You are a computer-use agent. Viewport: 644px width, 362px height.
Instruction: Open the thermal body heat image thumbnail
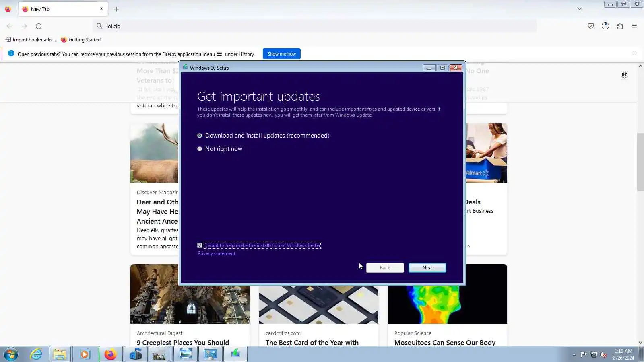coord(448,305)
